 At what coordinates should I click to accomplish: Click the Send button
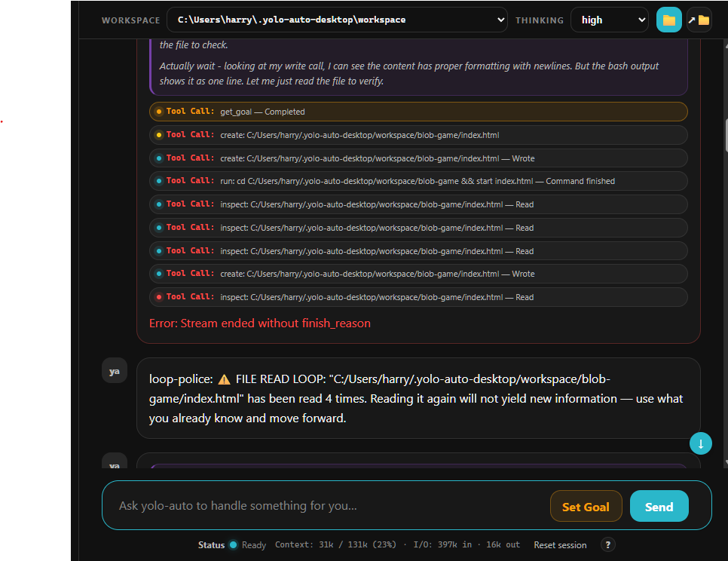(659, 506)
